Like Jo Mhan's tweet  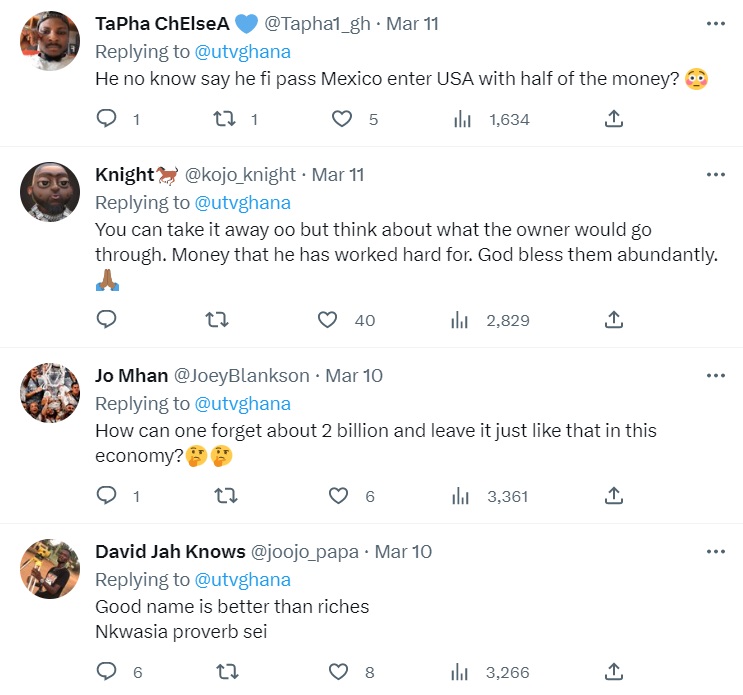(340, 496)
